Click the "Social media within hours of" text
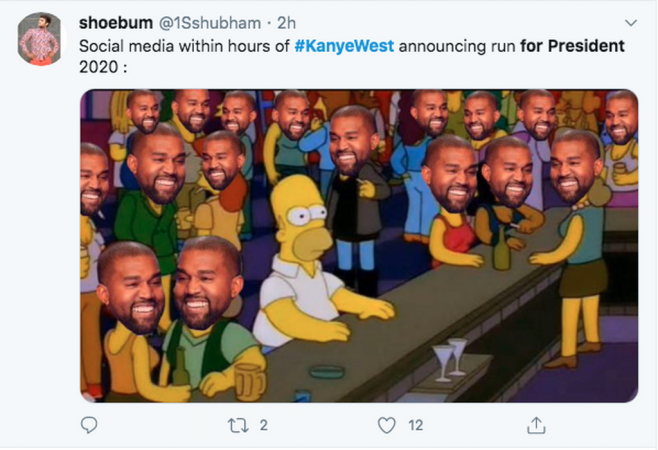Screen dimensions: 658x450 [184, 46]
